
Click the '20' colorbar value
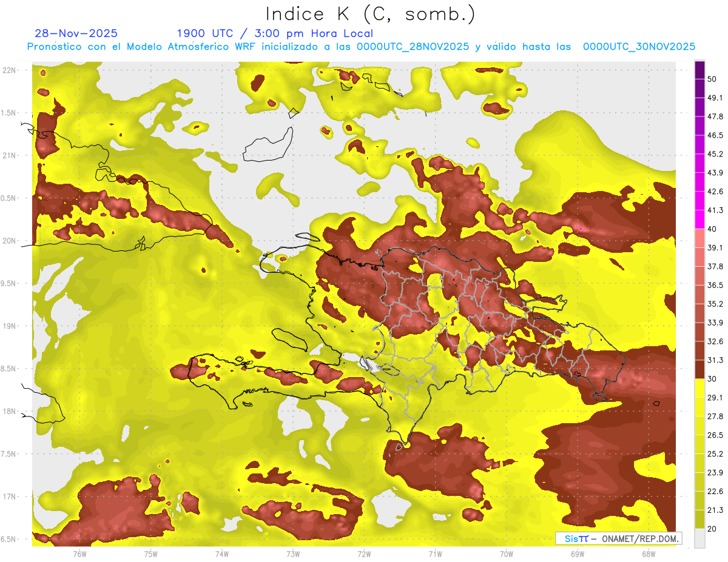[x=712, y=528]
